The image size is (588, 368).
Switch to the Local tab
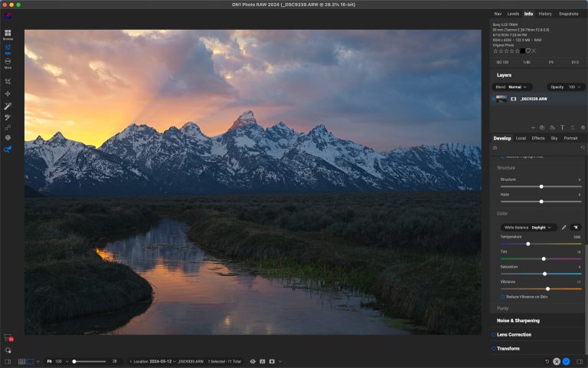pos(521,138)
